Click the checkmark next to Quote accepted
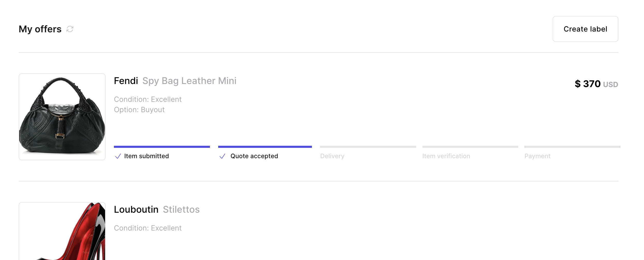The height and width of the screenshot is (260, 644). click(x=222, y=156)
